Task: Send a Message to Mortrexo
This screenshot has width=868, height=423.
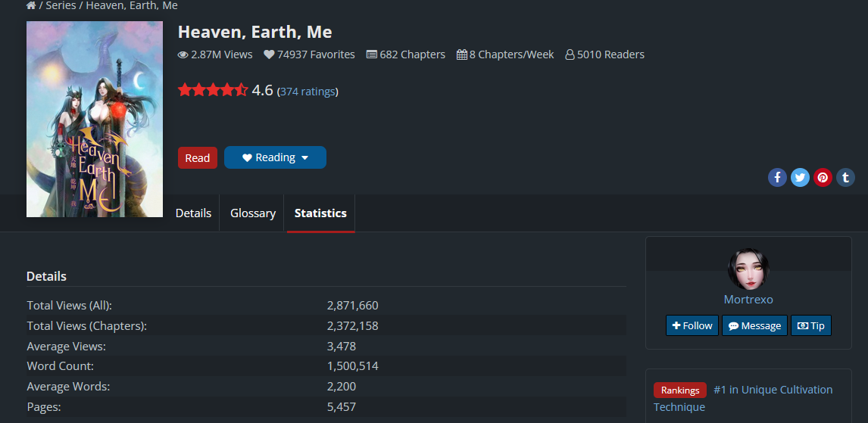Action: point(754,325)
